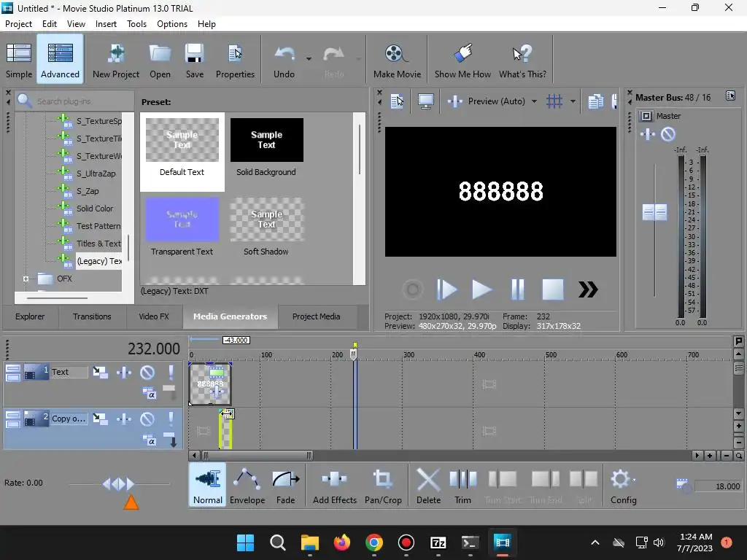Select the Fade tool
This screenshot has width=747, height=560.
click(x=285, y=486)
